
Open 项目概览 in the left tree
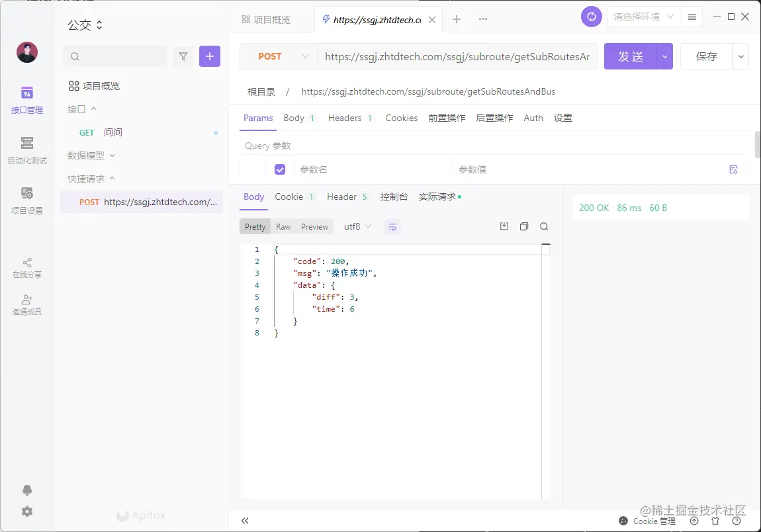[x=94, y=86]
